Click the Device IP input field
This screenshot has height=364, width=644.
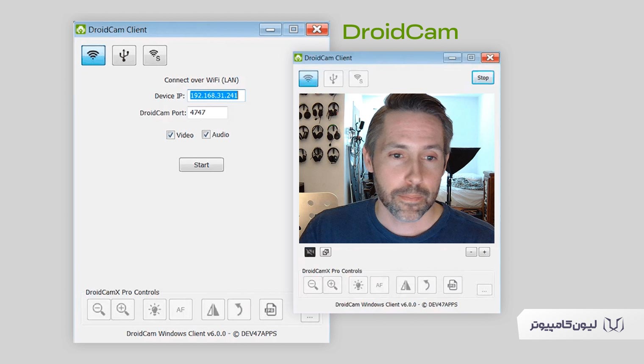tap(216, 96)
